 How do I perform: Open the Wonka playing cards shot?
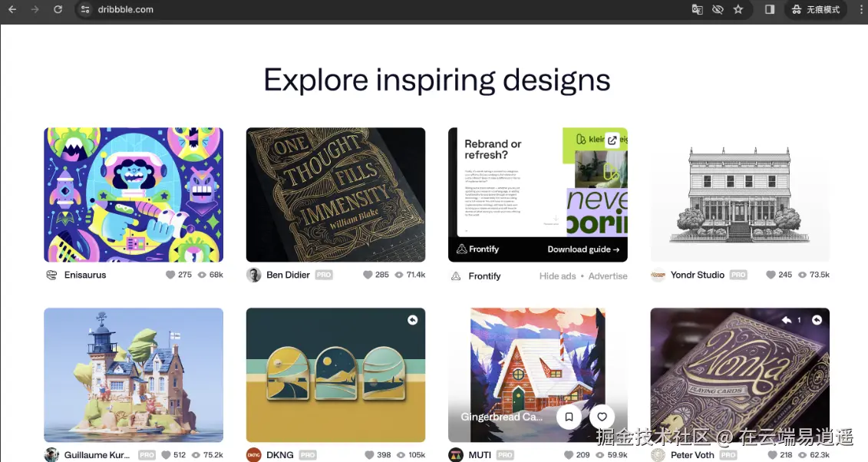pyautogui.click(x=740, y=375)
